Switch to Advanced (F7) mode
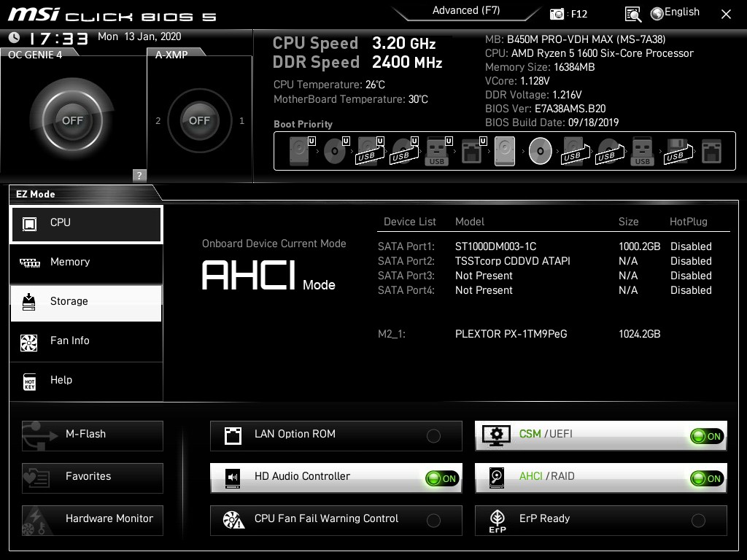 tap(466, 11)
